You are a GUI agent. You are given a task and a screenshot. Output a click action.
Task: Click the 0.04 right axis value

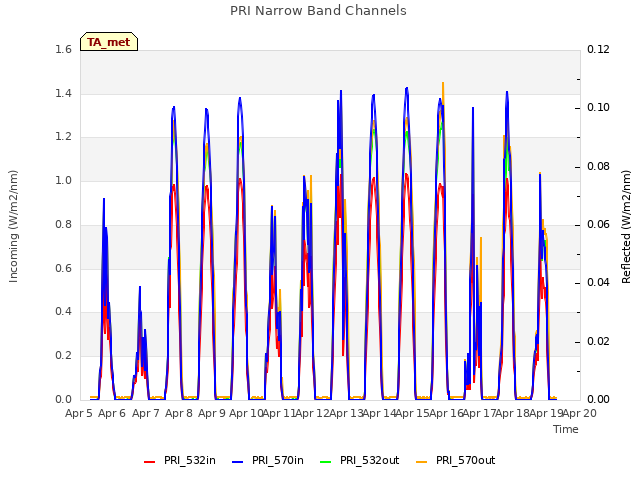tap(598, 283)
